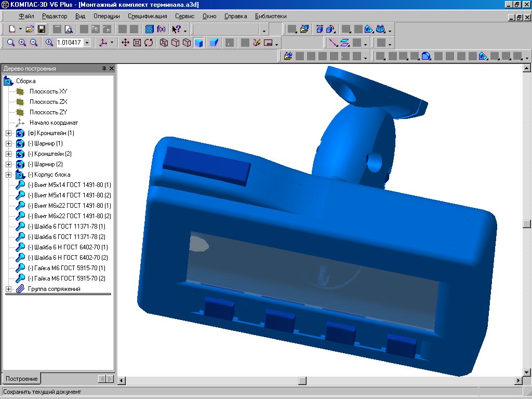Open the variables f(x) panel
Image resolution: width=532 pixels, height=399 pixels.
coord(161,29)
